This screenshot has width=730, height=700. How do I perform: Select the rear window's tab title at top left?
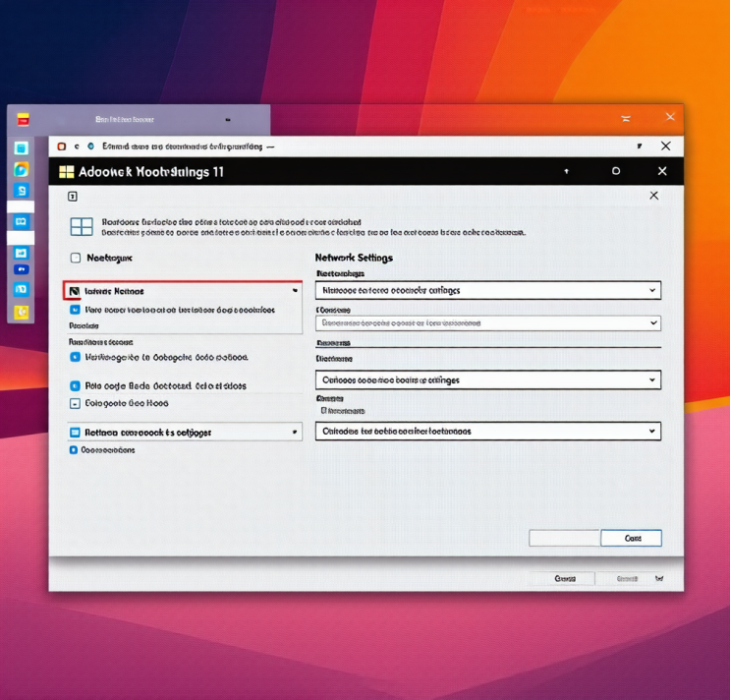click(x=125, y=119)
